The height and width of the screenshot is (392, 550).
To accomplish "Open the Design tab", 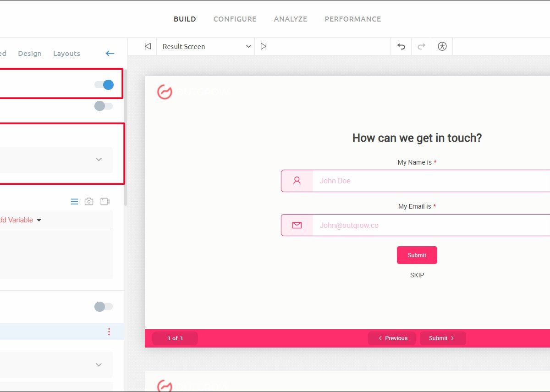I will click(30, 54).
